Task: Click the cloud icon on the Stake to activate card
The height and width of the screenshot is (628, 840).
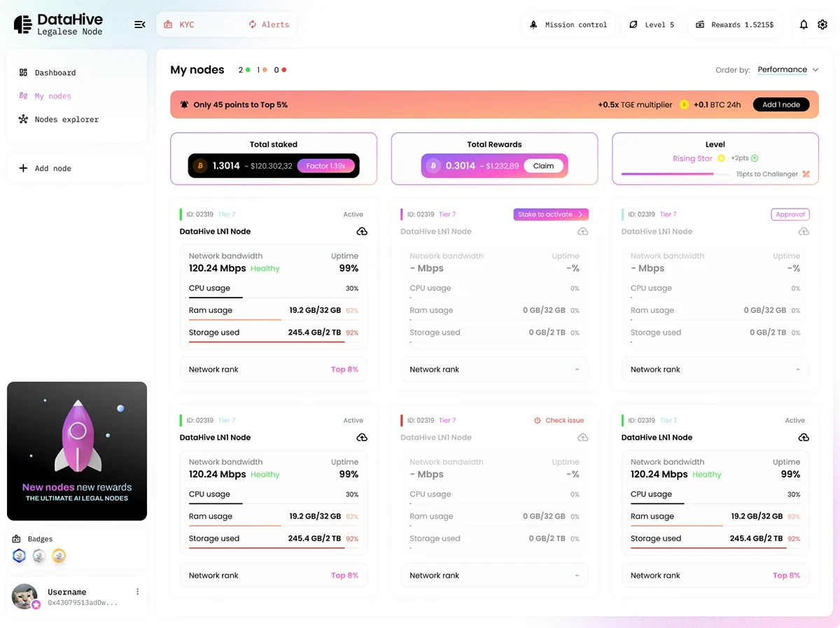Action: [582, 231]
